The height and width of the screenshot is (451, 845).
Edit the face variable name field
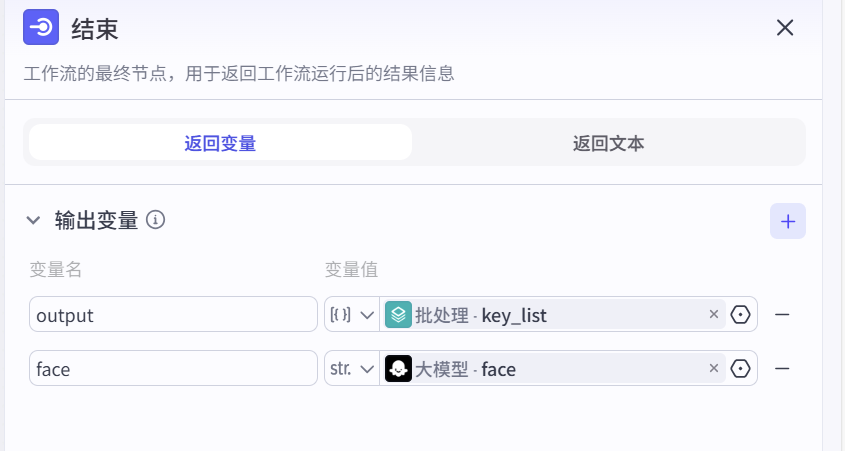tap(173, 369)
